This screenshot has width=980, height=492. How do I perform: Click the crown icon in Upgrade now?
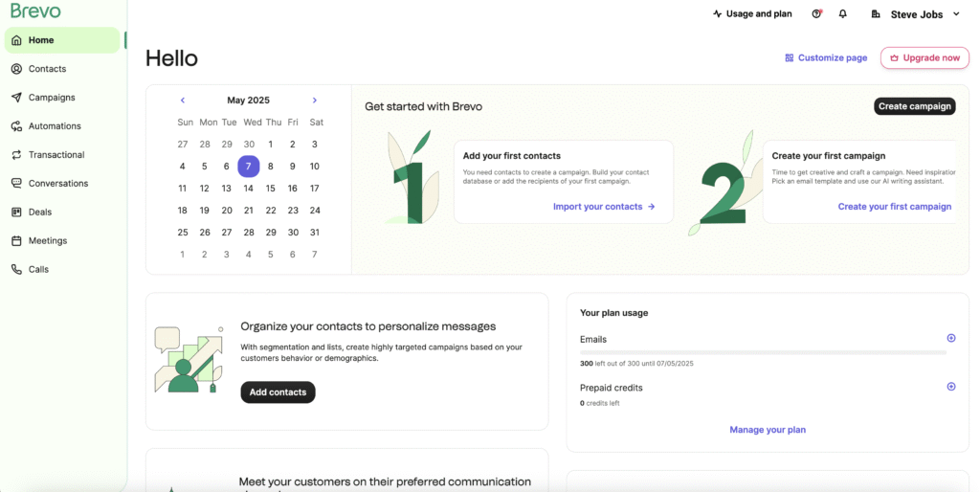coord(895,57)
